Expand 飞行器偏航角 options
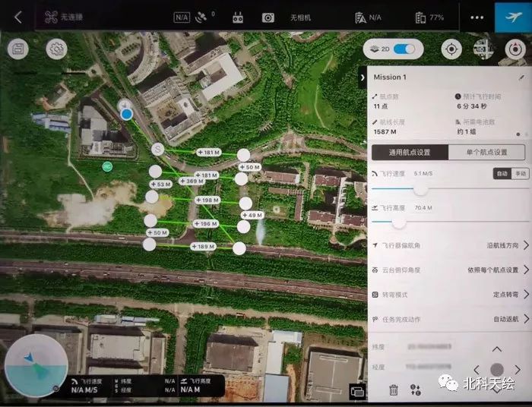This screenshot has width=532, height=407. [x=526, y=245]
